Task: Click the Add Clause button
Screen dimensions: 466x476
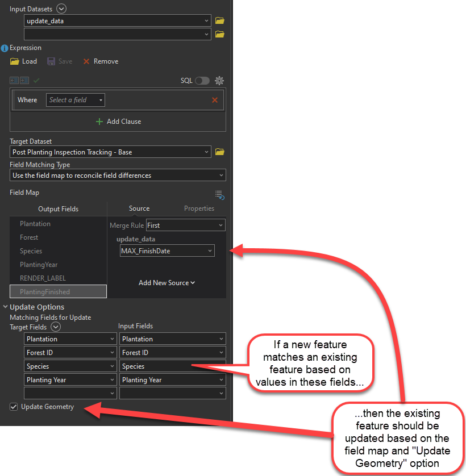Action: coord(118,121)
